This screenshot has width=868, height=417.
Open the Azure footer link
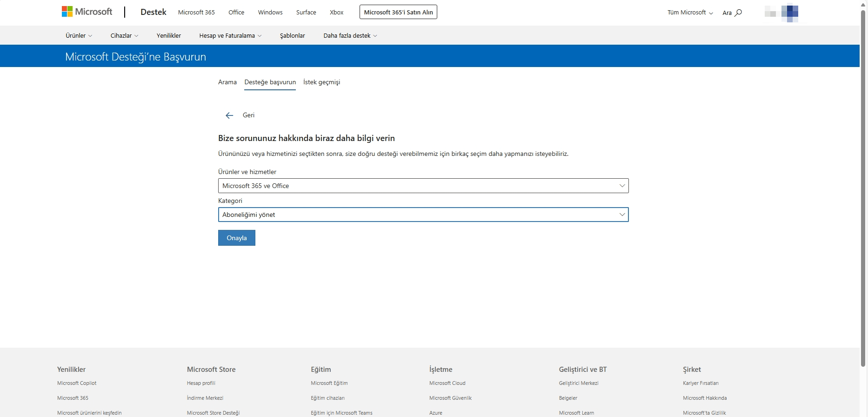436,413
